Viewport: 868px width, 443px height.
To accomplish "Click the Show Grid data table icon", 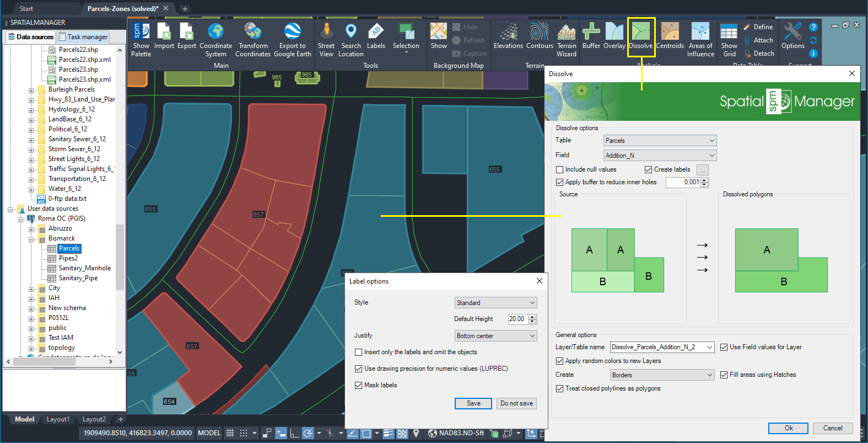I will pyautogui.click(x=729, y=40).
